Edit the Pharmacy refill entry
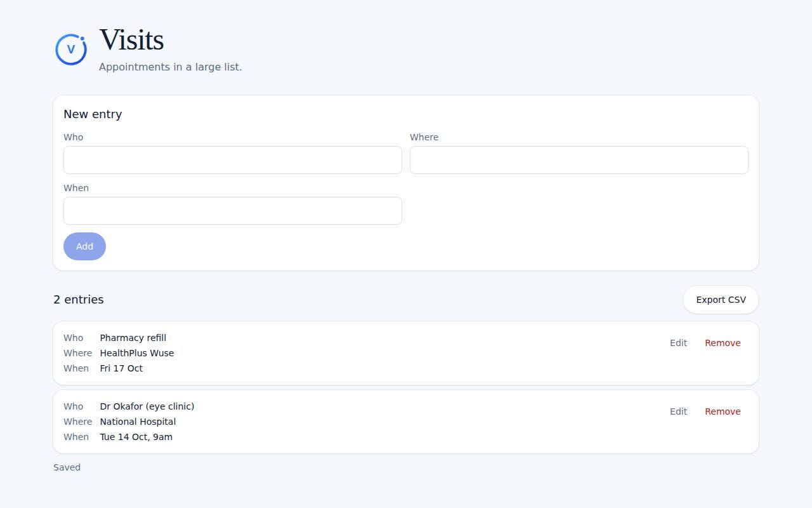The height and width of the screenshot is (508, 812). 678,343
